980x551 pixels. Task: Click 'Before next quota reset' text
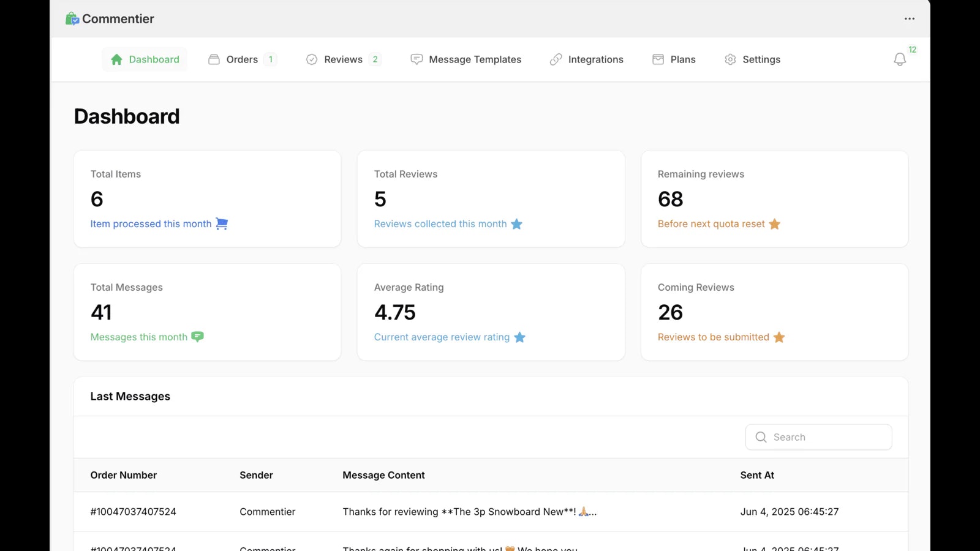[711, 224]
